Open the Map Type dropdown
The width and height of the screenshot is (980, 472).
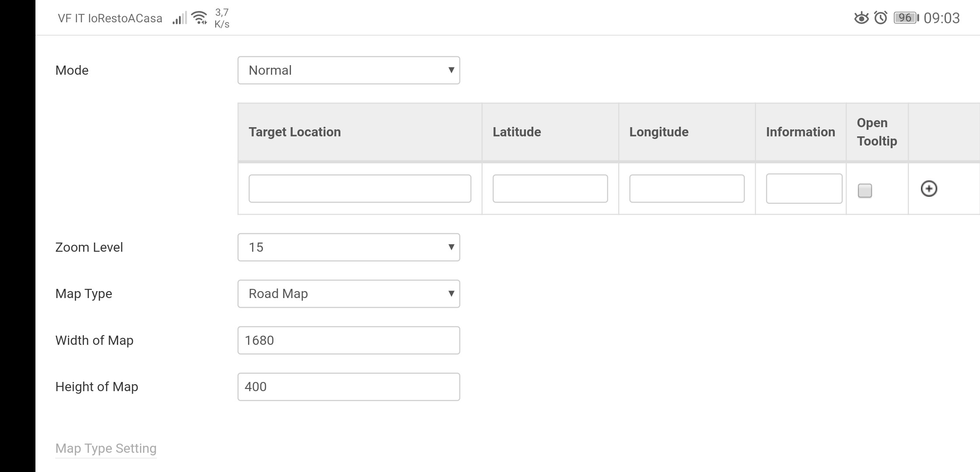(348, 294)
